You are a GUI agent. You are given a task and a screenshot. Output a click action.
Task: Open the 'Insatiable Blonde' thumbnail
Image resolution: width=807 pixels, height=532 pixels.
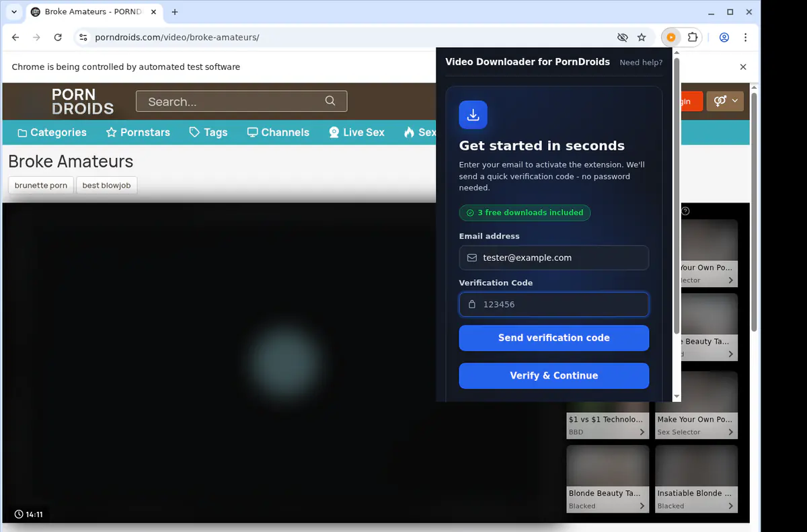coord(697,478)
